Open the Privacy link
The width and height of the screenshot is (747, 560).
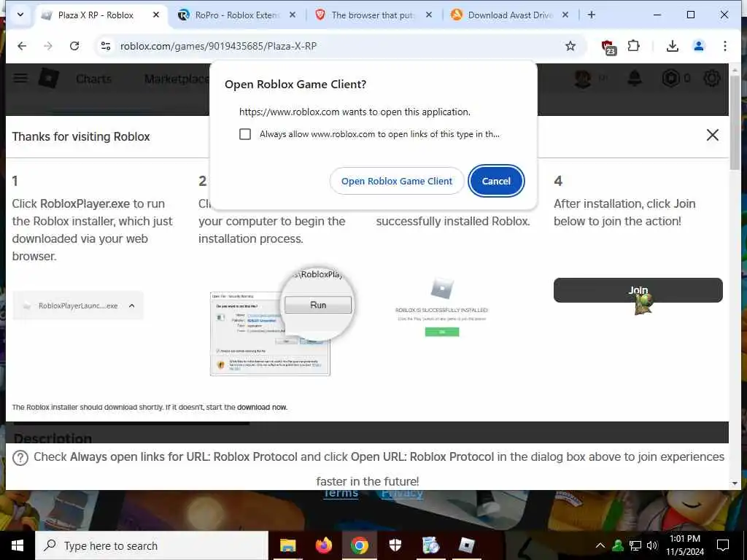click(402, 493)
